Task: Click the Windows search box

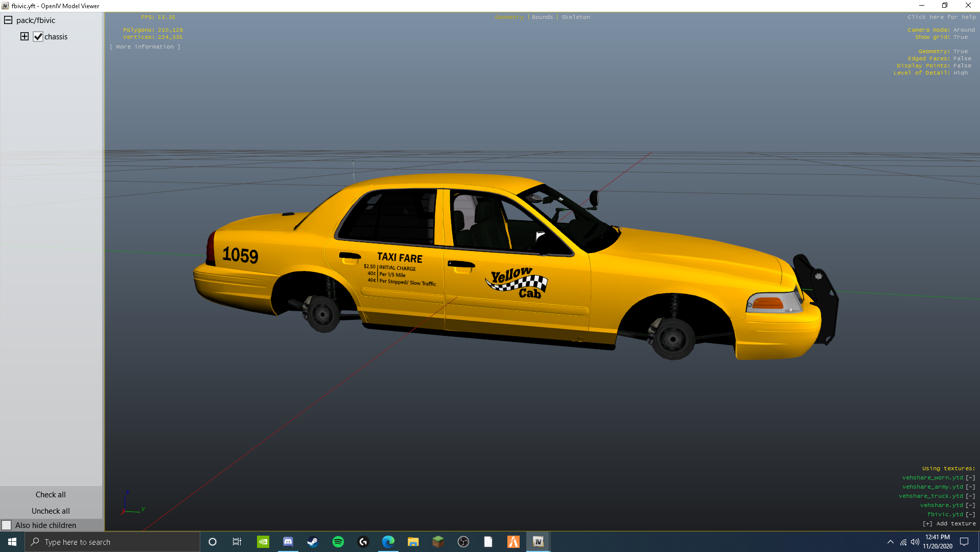Action: coord(112,542)
